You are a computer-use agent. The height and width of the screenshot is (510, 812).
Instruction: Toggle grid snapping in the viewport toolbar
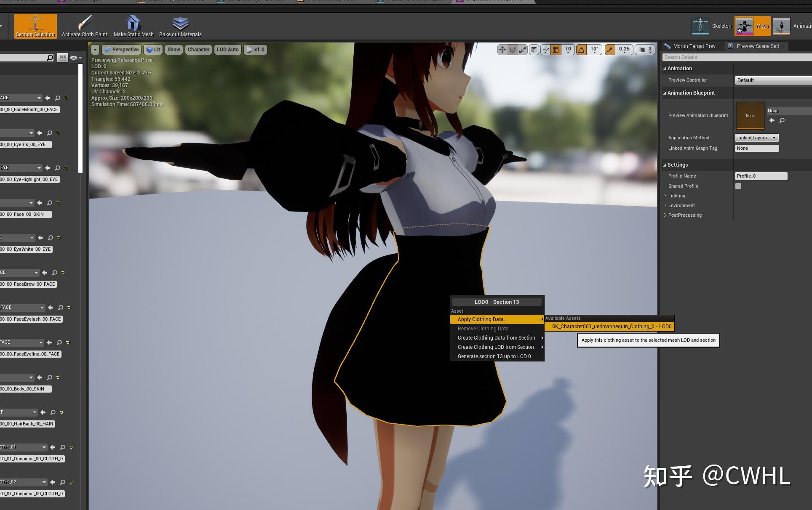555,49
